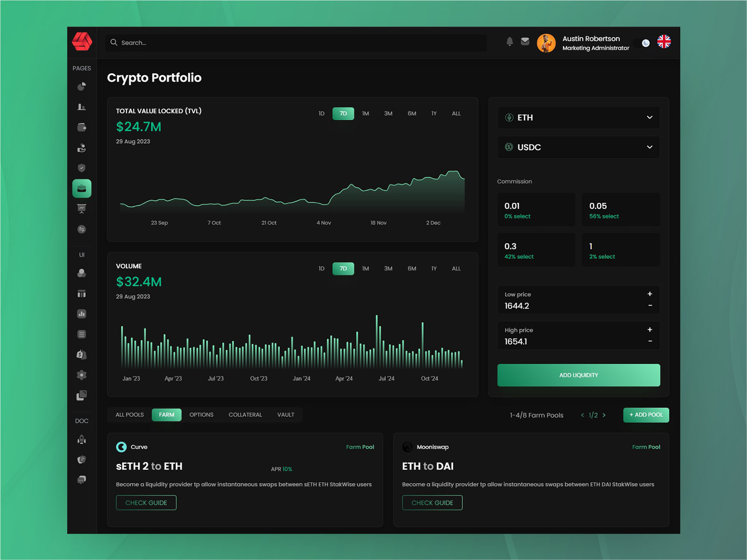Screen dimensions: 747x560
Task: Toggle dark mode switch in the header
Action: click(645, 42)
